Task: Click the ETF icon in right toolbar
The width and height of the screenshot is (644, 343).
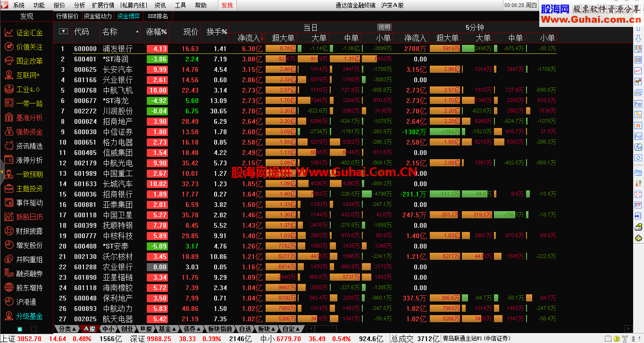Action: (638, 205)
